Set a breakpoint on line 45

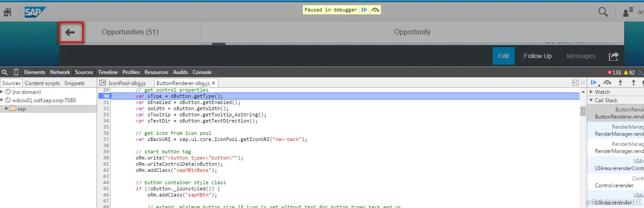[106, 189]
